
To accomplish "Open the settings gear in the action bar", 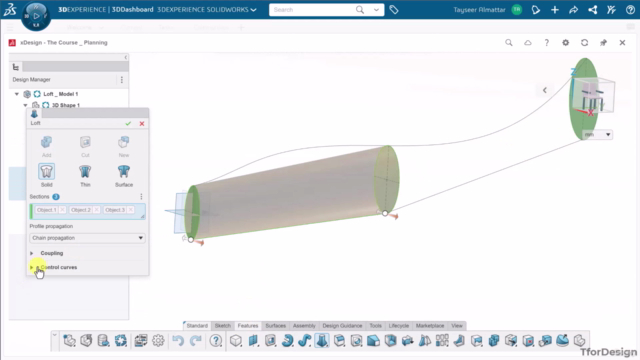I will (158, 340).
